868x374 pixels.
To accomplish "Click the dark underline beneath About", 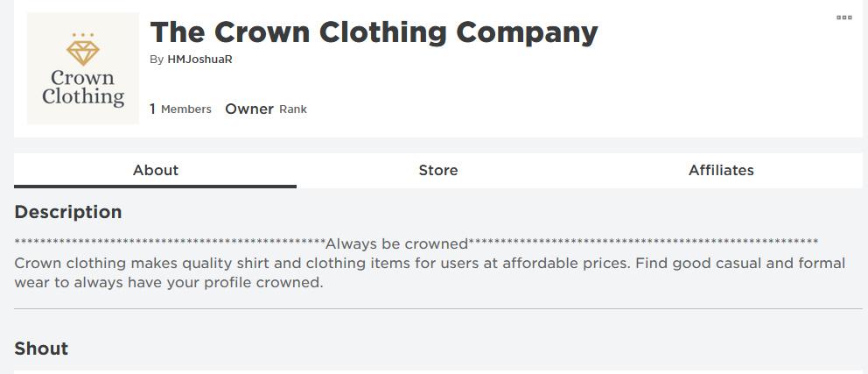I will tap(155, 187).
